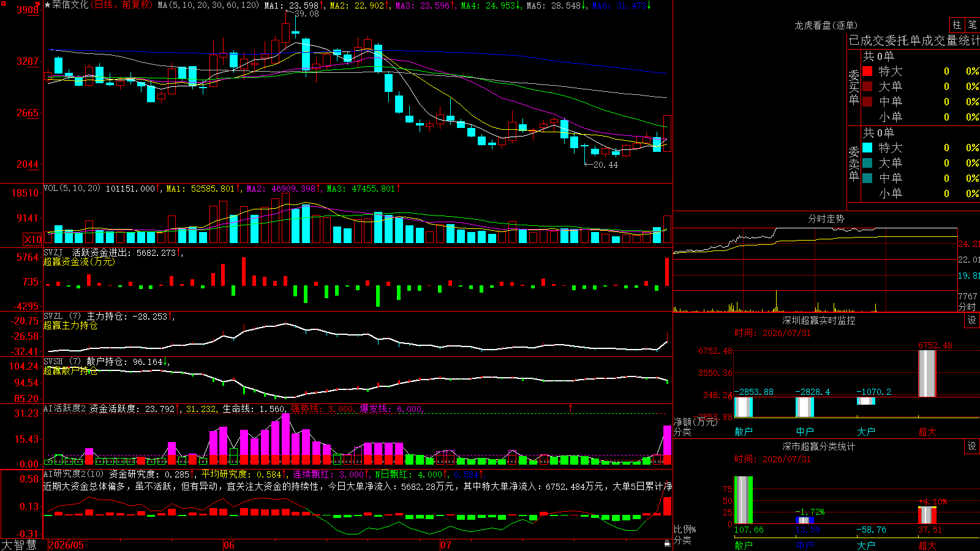Click the 大智慧 logo
The image size is (980, 551).
(x=19, y=545)
